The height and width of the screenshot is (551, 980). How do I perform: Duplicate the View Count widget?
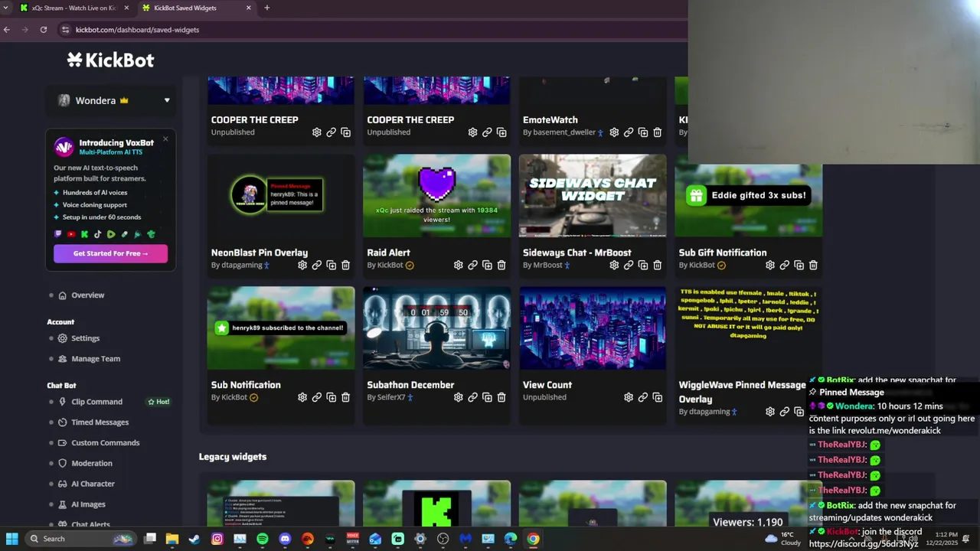pyautogui.click(x=657, y=397)
